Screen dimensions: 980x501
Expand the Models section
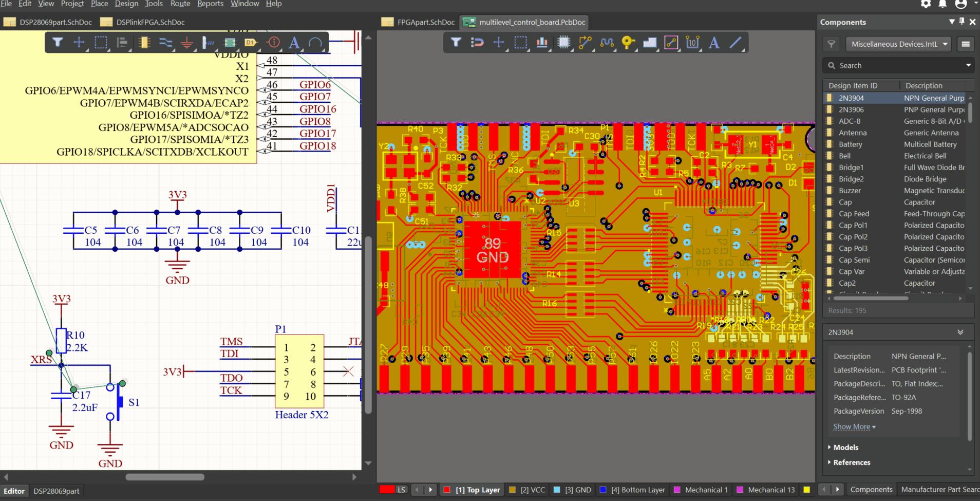tap(845, 447)
